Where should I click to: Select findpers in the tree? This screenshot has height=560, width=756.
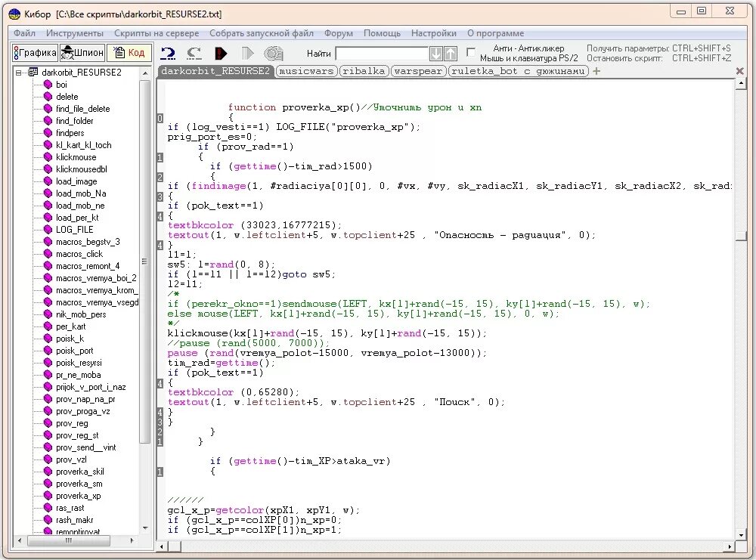coord(70,132)
